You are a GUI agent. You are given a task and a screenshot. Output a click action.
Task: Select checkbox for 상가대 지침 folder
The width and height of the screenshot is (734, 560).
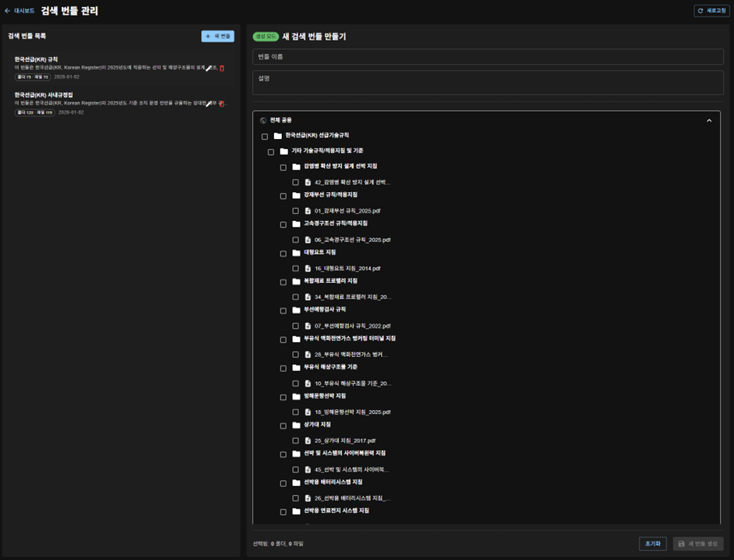point(283,426)
